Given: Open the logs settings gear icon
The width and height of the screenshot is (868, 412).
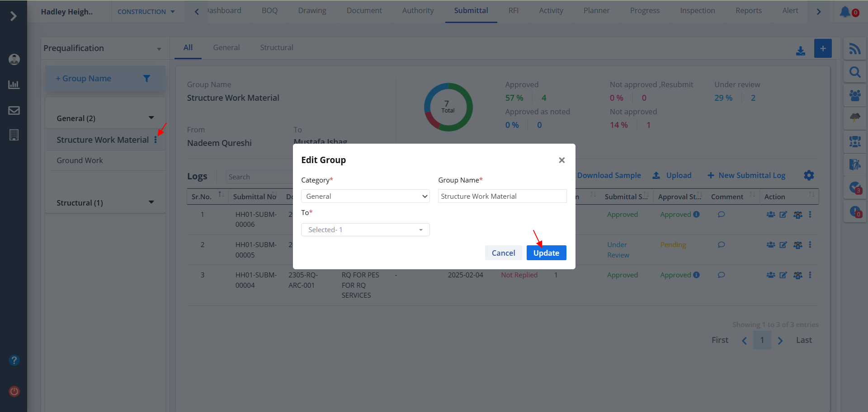Looking at the screenshot, I should tap(809, 175).
